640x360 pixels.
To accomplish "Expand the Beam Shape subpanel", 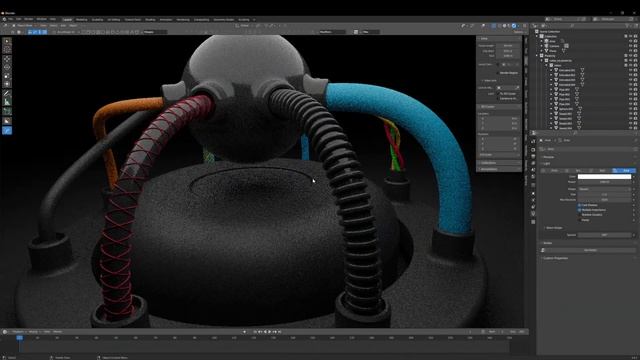I will (554, 228).
